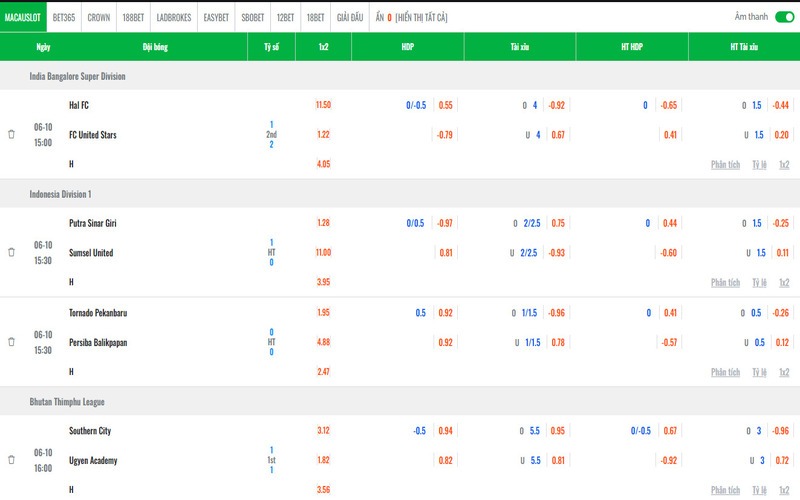Open the CROWN odds tab
Image resolution: width=800 pixels, height=500 pixels.
(99, 17)
